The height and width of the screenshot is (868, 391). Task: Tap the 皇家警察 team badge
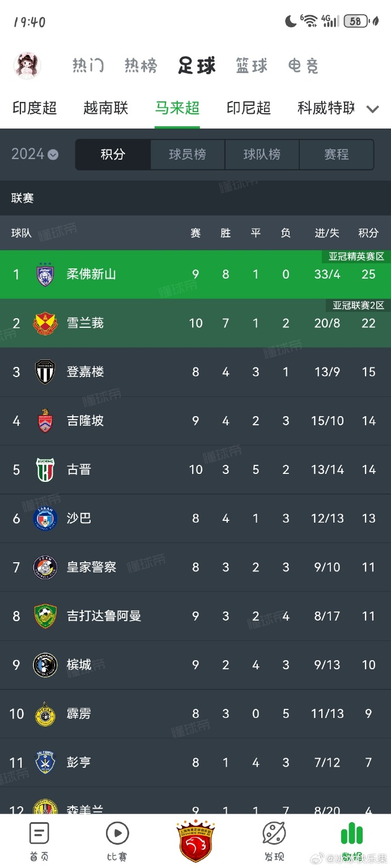45,567
